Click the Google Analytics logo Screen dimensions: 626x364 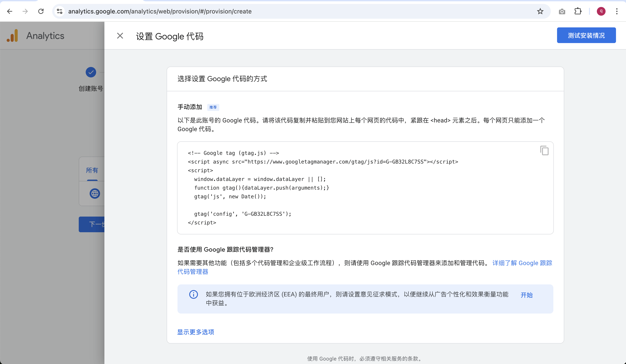click(x=12, y=35)
